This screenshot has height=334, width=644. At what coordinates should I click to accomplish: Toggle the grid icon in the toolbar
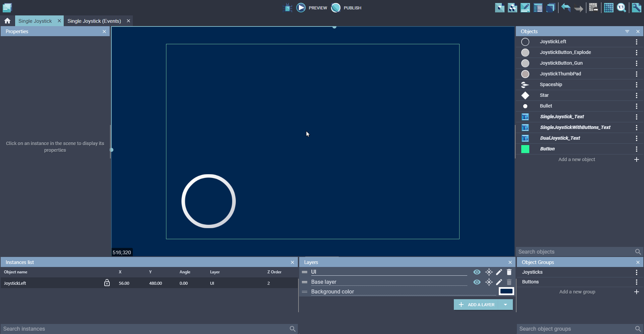(608, 8)
